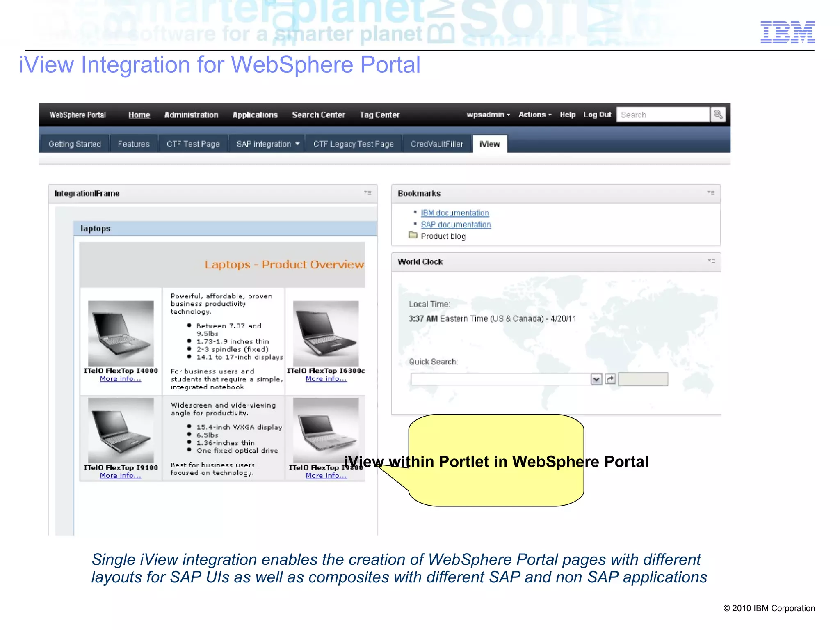
Task: Open the Applications menu
Action: coord(255,115)
